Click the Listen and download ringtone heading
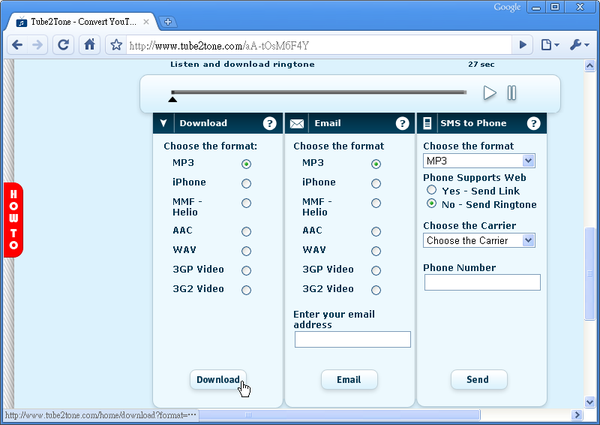 pyautogui.click(x=242, y=64)
